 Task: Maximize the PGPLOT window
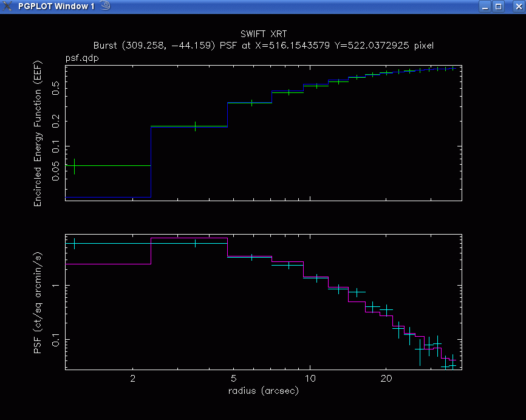coord(499,7)
